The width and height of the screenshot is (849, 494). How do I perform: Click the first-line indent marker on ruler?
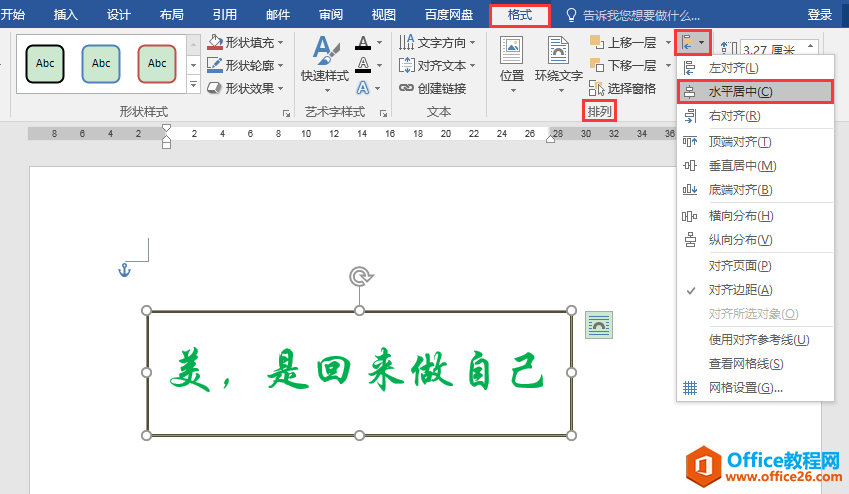coord(166,128)
